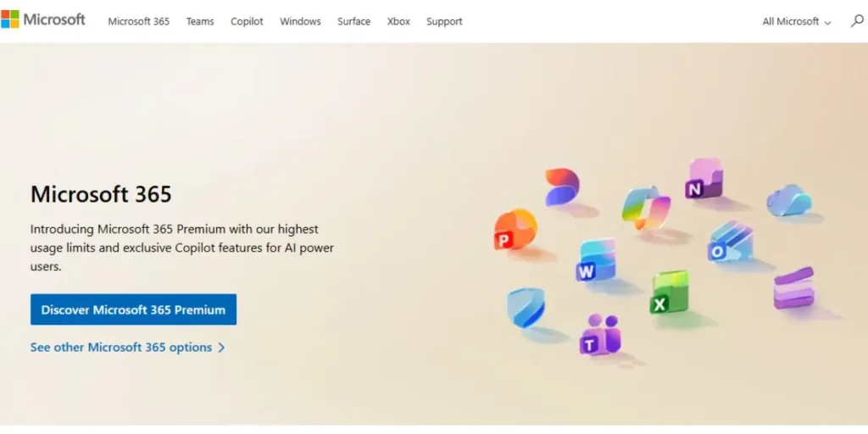The width and height of the screenshot is (868, 434).
Task: Select Windows in the top navigation
Action: point(300,21)
